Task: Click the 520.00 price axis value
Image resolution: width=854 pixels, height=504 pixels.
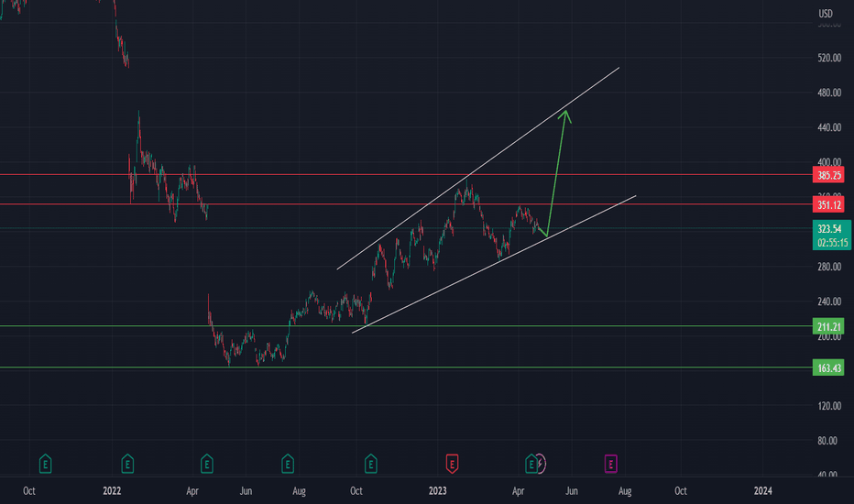Action: [x=829, y=58]
